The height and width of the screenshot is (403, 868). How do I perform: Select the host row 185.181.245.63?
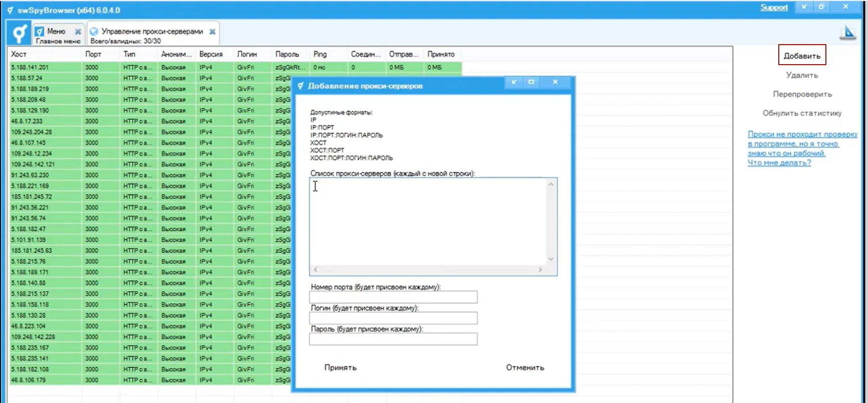(x=150, y=251)
